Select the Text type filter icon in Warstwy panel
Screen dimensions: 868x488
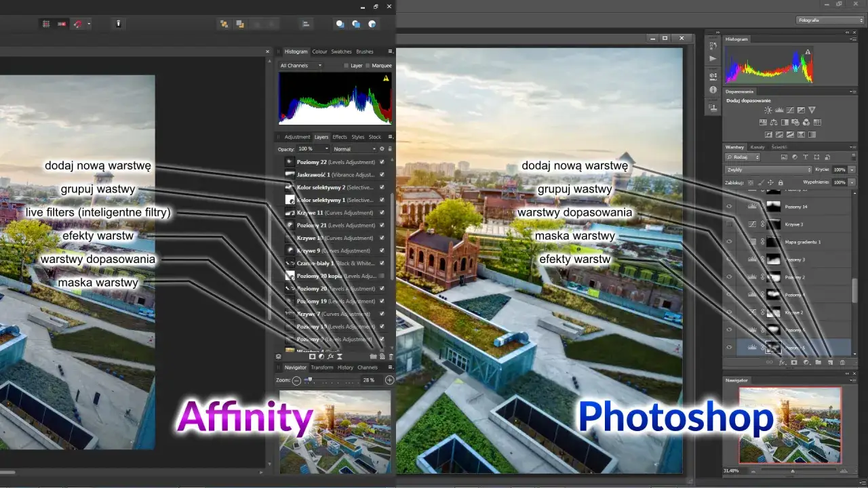(806, 157)
